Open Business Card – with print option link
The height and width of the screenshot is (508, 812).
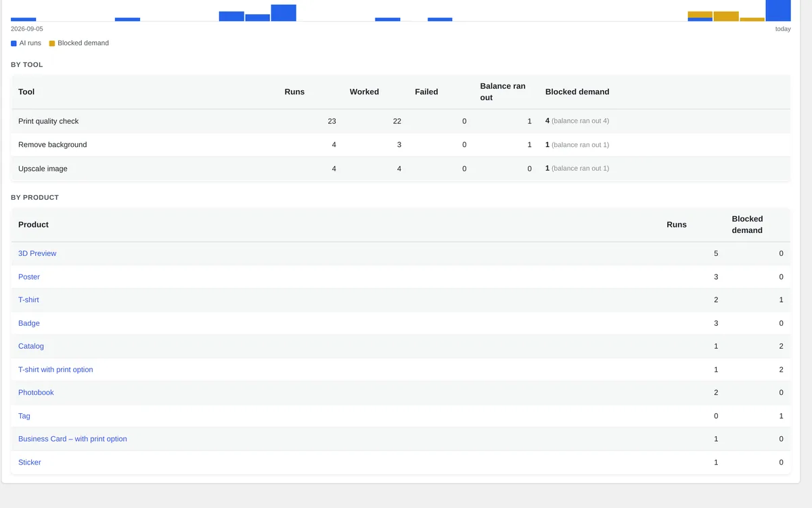point(72,439)
